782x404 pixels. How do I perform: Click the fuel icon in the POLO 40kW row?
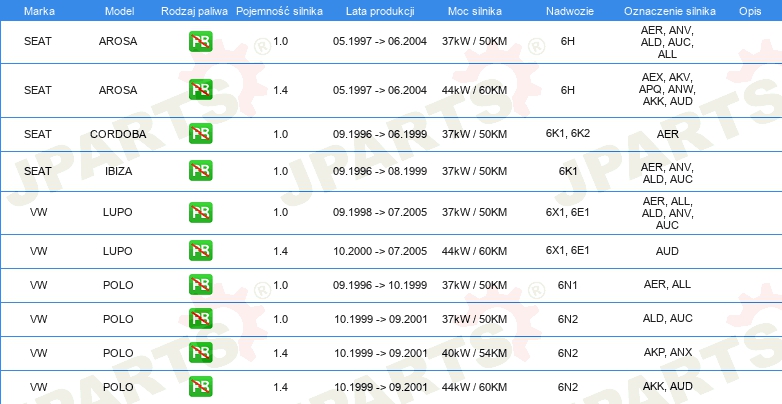pos(200,353)
